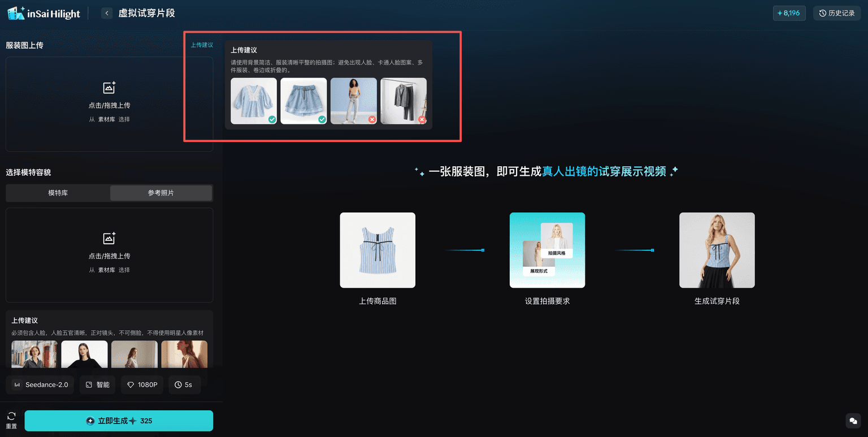Click the upload tip text starting 必须包含人脸
The height and width of the screenshot is (437, 868).
(x=107, y=333)
